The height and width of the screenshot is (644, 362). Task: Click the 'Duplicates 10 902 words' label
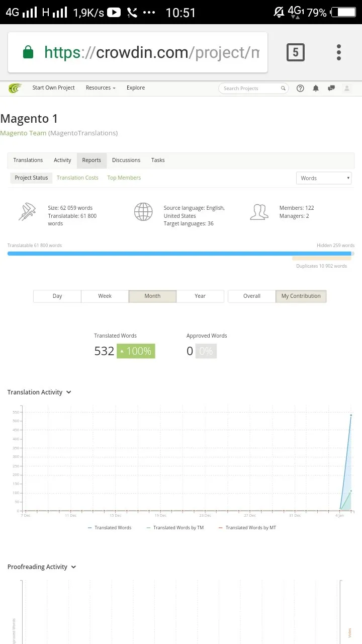click(x=321, y=266)
